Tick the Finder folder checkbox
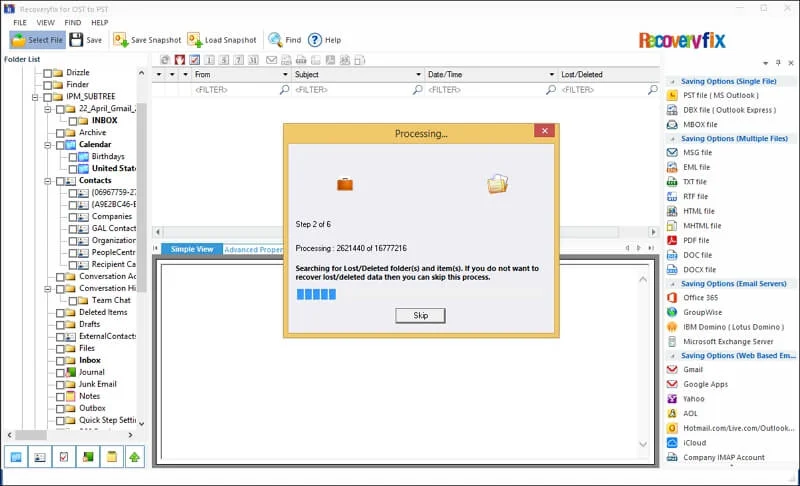Image resolution: width=800 pixels, height=486 pixels. pos(47,85)
